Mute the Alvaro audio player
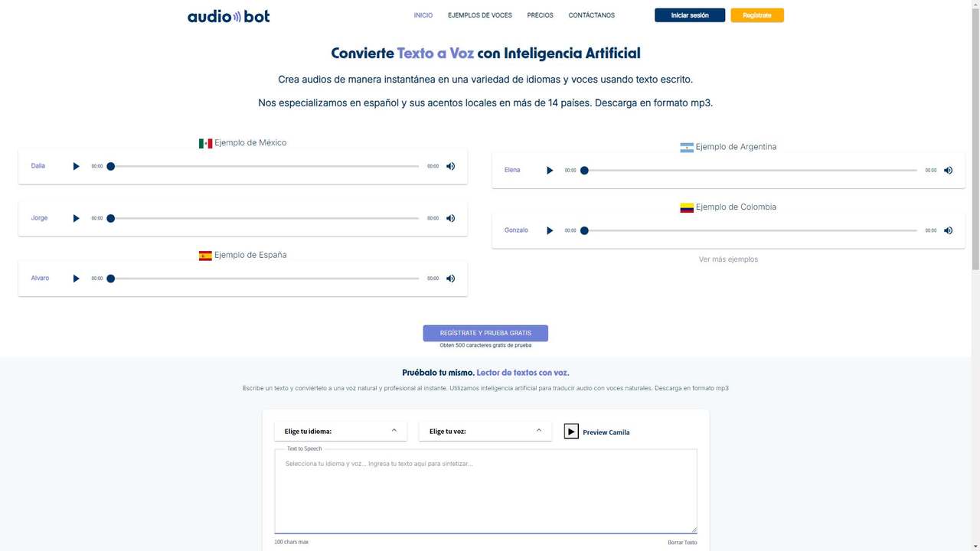The image size is (980, 551). (x=451, y=279)
